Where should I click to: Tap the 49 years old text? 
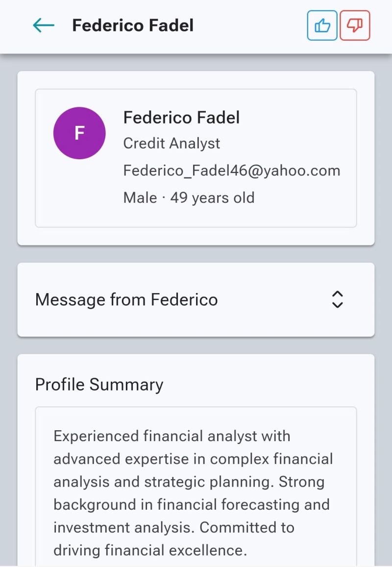pyautogui.click(x=212, y=198)
